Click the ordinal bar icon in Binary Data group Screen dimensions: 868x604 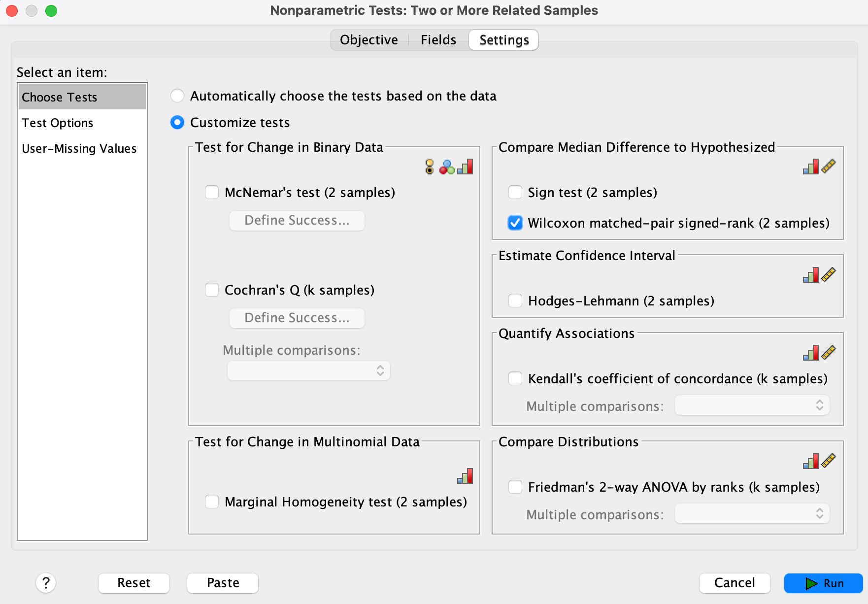[x=465, y=167]
